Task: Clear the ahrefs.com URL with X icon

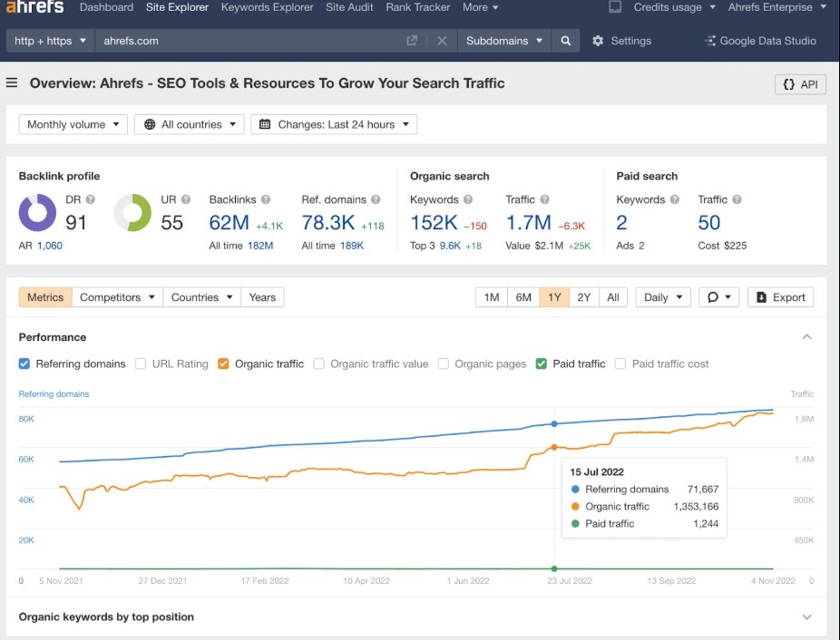Action: coord(442,41)
